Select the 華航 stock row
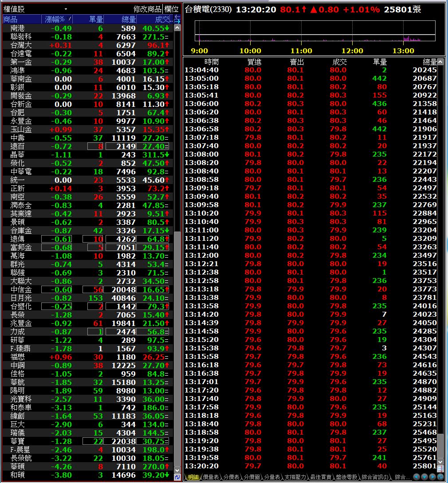This screenshot has height=483, width=448. (x=88, y=382)
